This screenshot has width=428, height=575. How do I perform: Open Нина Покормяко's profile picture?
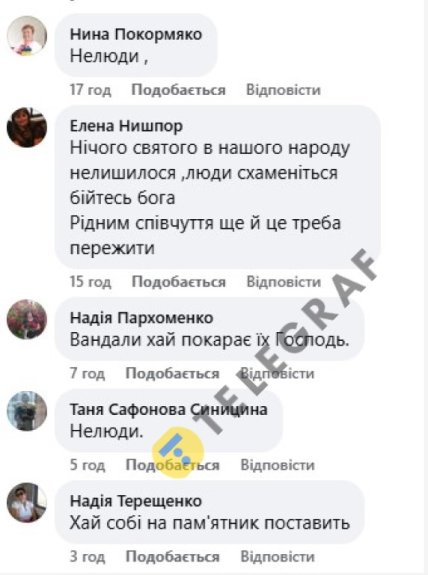point(27,36)
